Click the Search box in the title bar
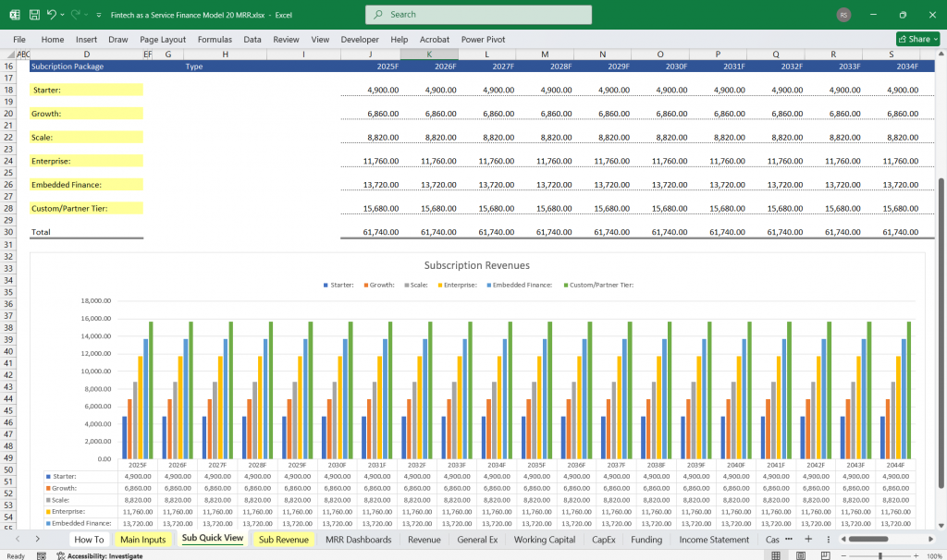Image resolution: width=947 pixels, height=560 pixels. point(477,14)
